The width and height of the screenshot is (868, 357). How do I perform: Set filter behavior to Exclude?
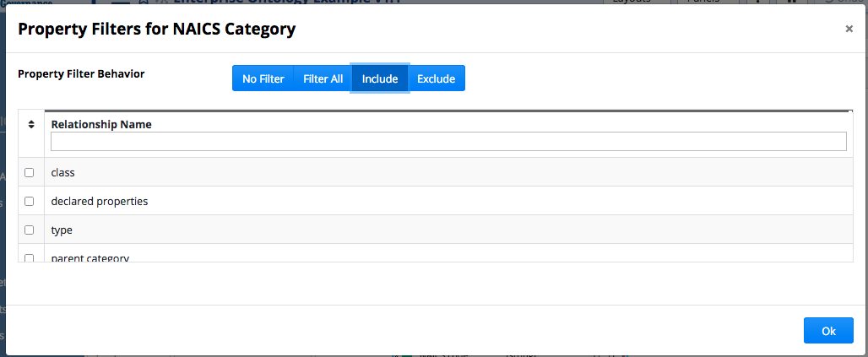pyautogui.click(x=436, y=78)
